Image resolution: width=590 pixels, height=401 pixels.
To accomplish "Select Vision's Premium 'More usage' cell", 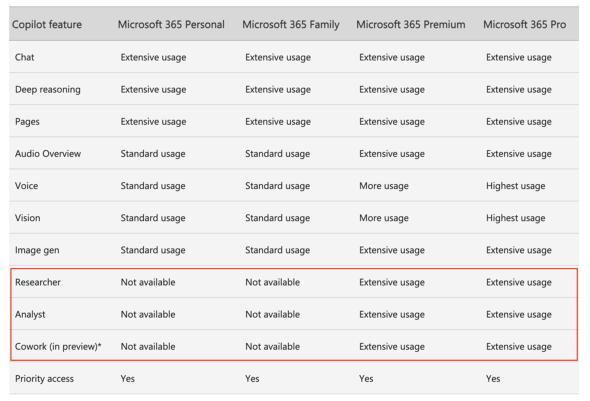I will [x=384, y=218].
